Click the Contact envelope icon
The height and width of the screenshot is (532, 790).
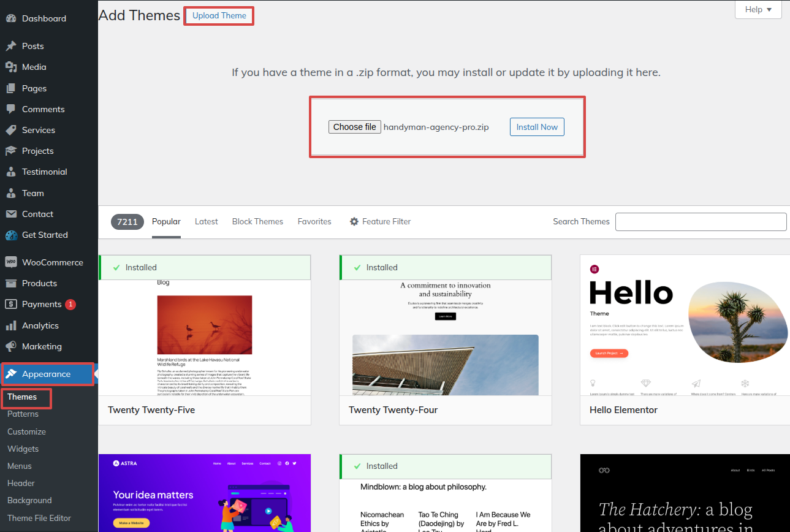click(x=11, y=214)
